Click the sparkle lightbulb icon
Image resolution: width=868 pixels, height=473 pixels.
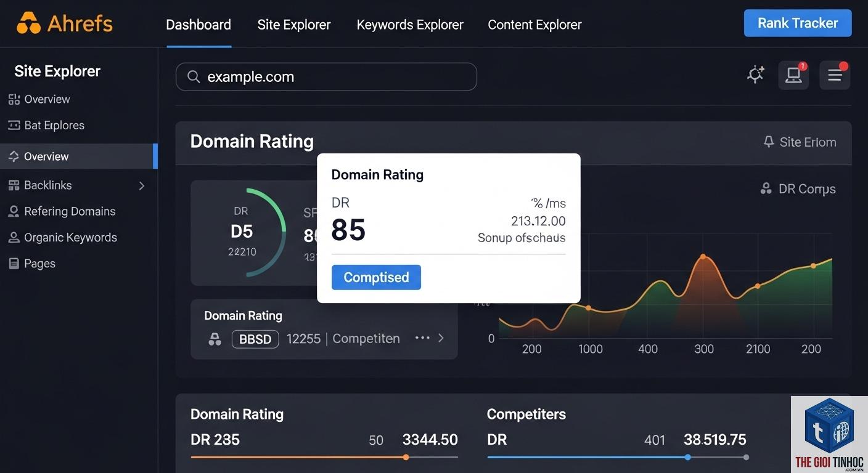pyautogui.click(x=756, y=75)
